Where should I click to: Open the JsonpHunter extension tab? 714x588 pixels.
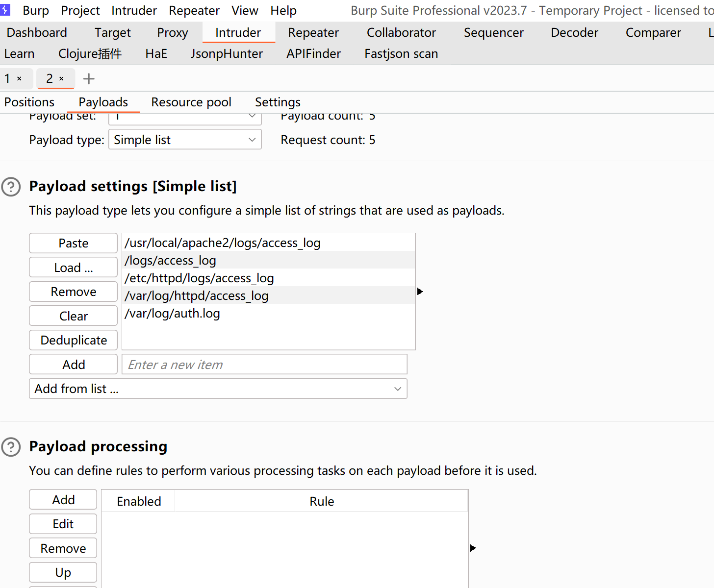pyautogui.click(x=227, y=53)
